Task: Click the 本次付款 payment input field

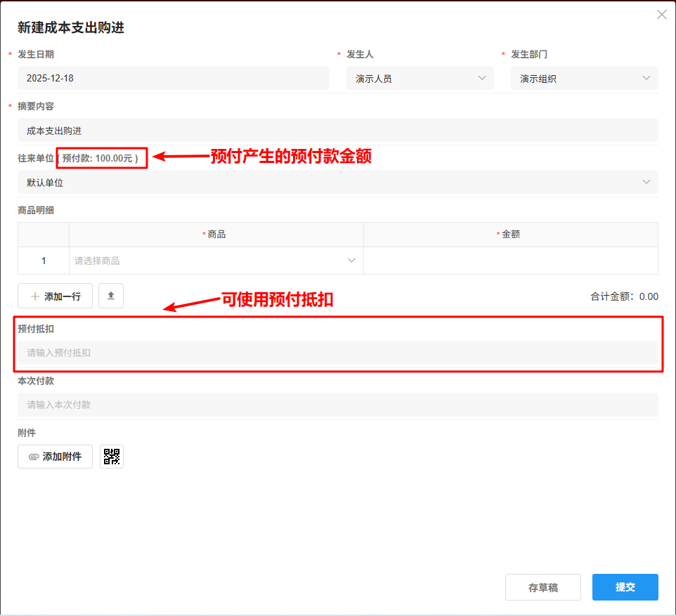Action: (x=337, y=405)
